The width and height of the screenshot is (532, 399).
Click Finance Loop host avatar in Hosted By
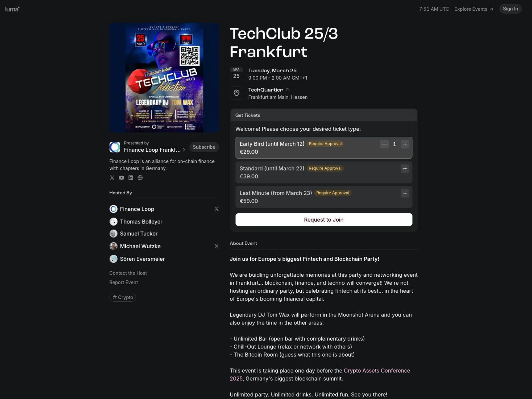click(x=113, y=209)
